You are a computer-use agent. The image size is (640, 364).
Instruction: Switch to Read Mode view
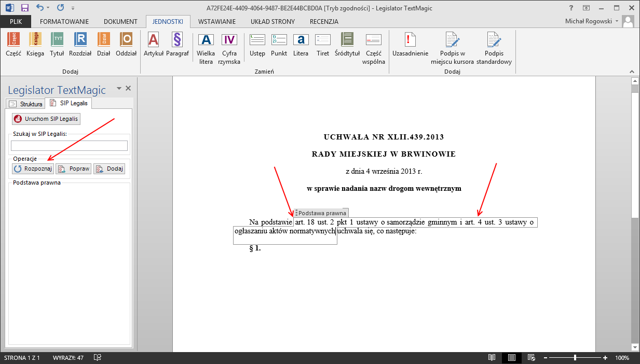(x=492, y=358)
